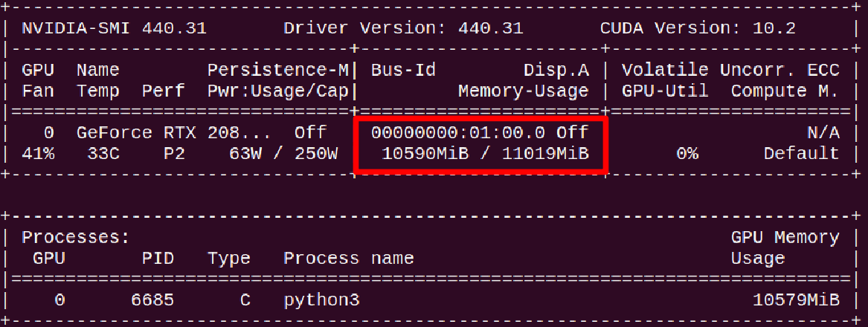This screenshot has width=868, height=327.
Task: Click the Driver Version 440.31 text
Action: click(x=403, y=29)
